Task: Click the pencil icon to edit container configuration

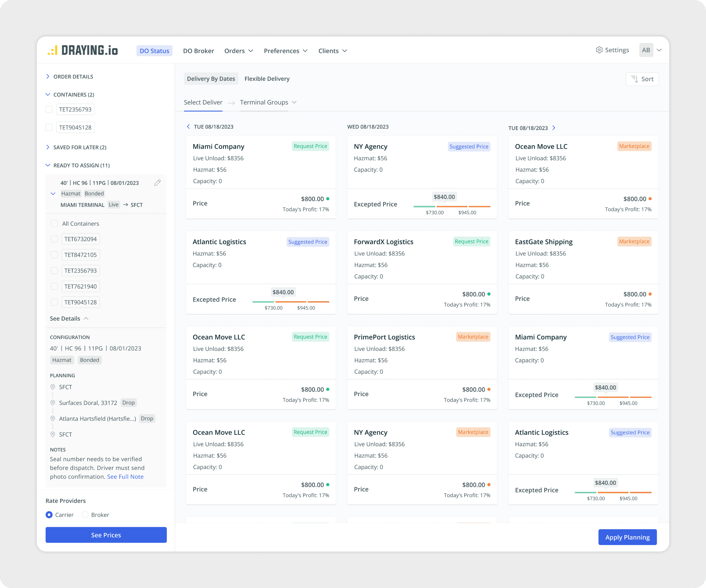Action: coord(158,182)
